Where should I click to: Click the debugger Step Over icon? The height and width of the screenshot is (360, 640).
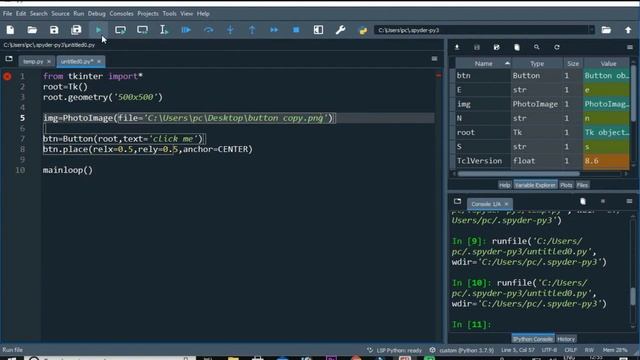208,30
